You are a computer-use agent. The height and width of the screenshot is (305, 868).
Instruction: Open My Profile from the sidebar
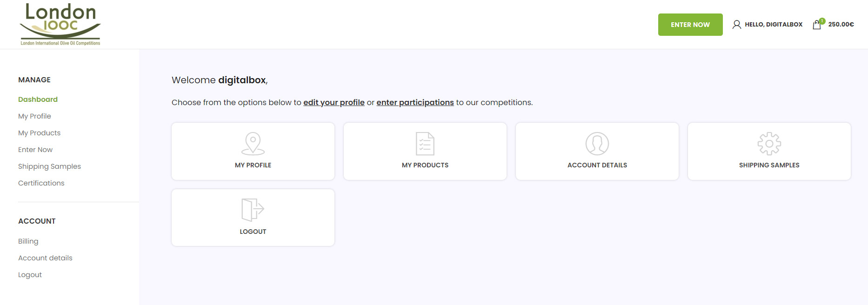tap(35, 116)
